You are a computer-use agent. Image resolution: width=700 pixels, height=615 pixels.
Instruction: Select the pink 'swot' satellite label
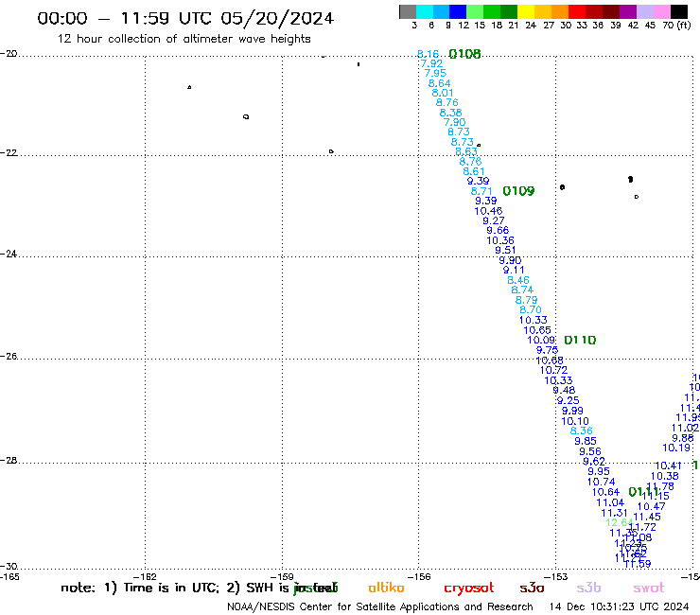tap(648, 588)
